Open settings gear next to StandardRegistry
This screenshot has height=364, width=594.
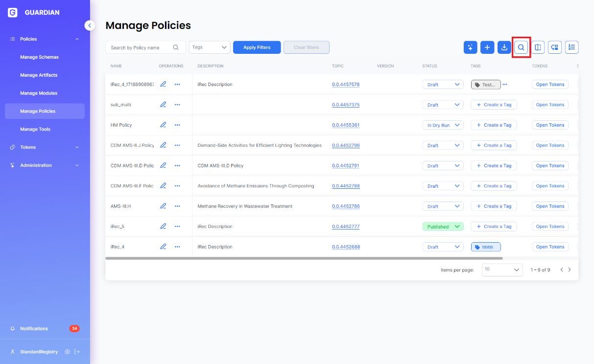pyautogui.click(x=67, y=352)
